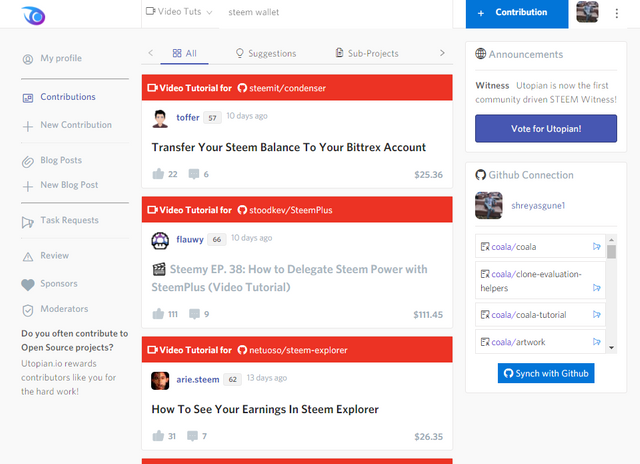This screenshot has height=464, width=640.
Task: Click the repository list scrollbar thumb
Action: click(611, 251)
